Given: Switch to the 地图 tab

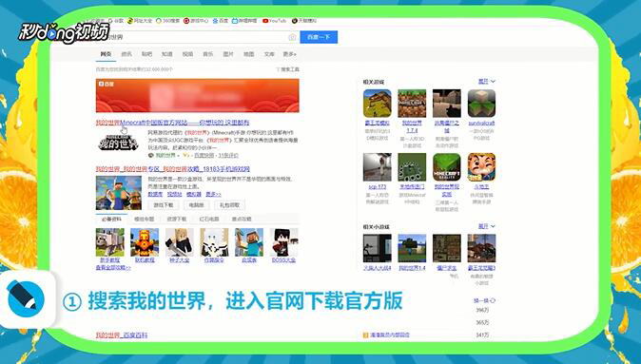Looking at the screenshot, I should click(x=248, y=54).
